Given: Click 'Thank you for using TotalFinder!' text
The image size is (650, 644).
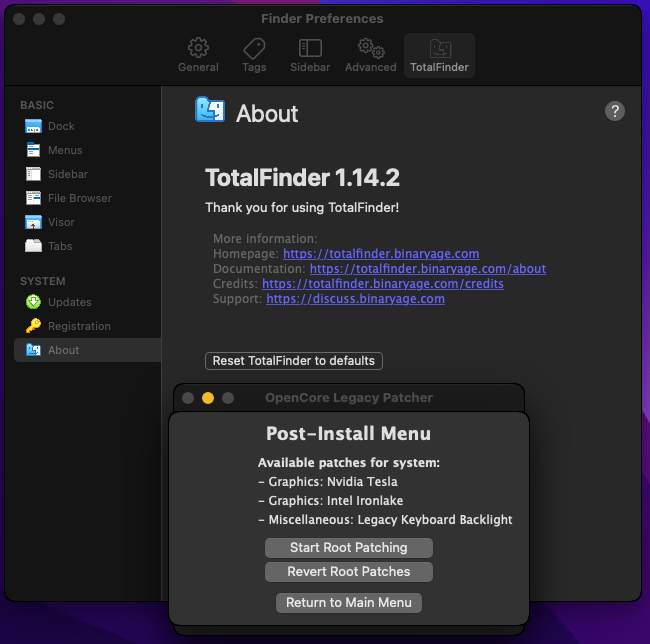Looking at the screenshot, I should pyautogui.click(x=302, y=207).
